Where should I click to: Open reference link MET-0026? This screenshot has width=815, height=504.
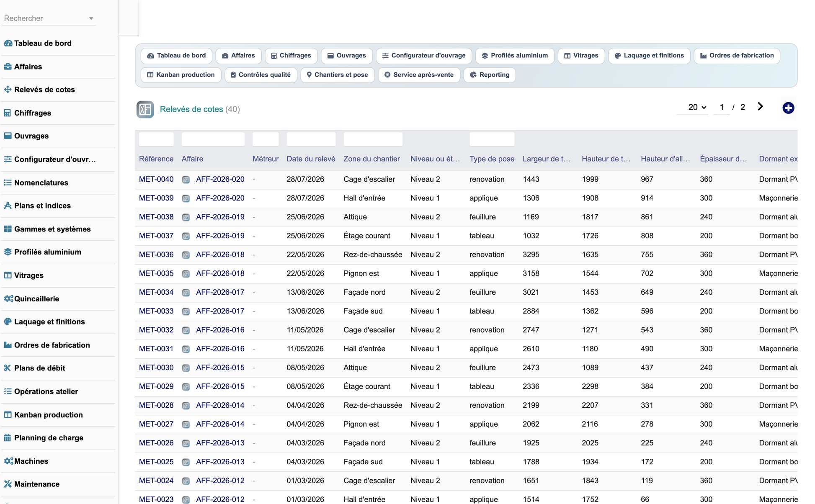click(x=156, y=443)
